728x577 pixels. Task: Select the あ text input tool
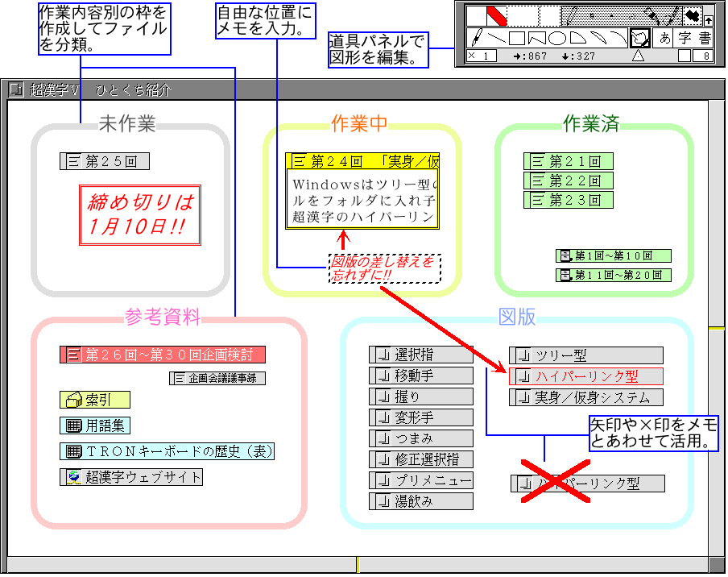point(664,38)
